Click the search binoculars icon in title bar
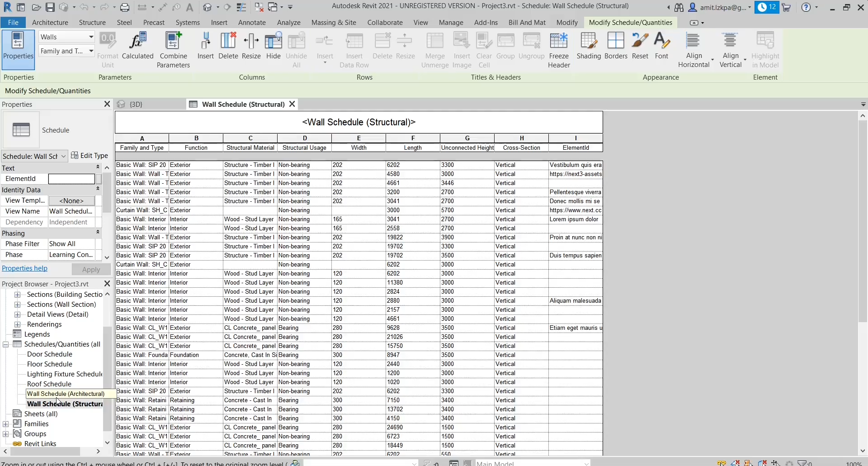The image size is (868, 466). click(679, 7)
